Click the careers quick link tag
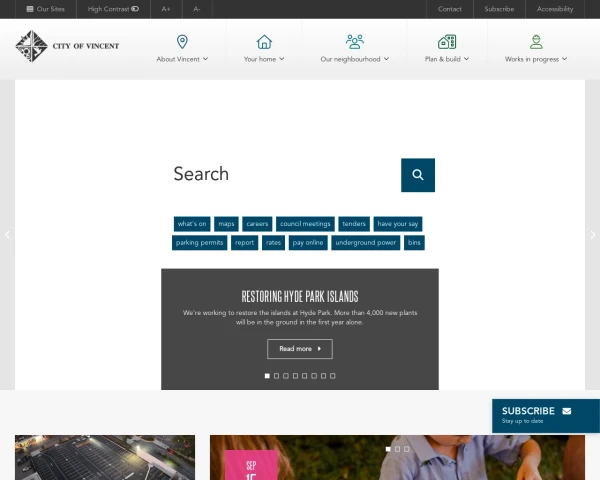The width and height of the screenshot is (600, 480). tap(257, 224)
